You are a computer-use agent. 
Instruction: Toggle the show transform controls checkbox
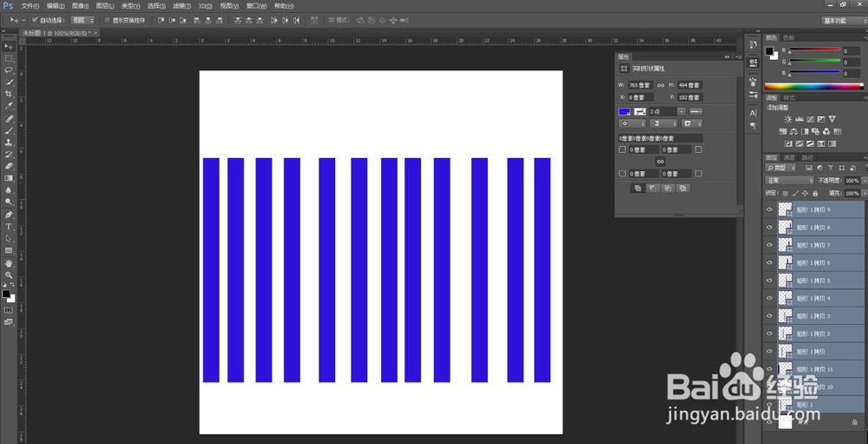[x=108, y=20]
